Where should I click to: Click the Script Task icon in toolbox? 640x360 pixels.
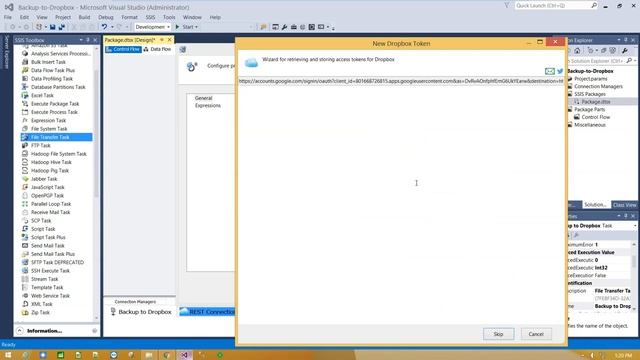(x=25, y=229)
